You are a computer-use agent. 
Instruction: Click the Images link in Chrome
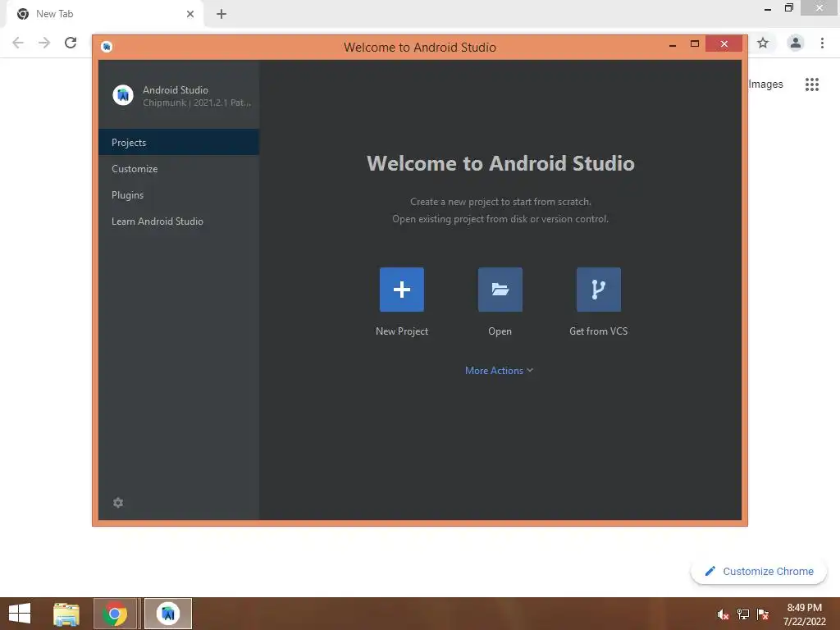[x=765, y=84]
